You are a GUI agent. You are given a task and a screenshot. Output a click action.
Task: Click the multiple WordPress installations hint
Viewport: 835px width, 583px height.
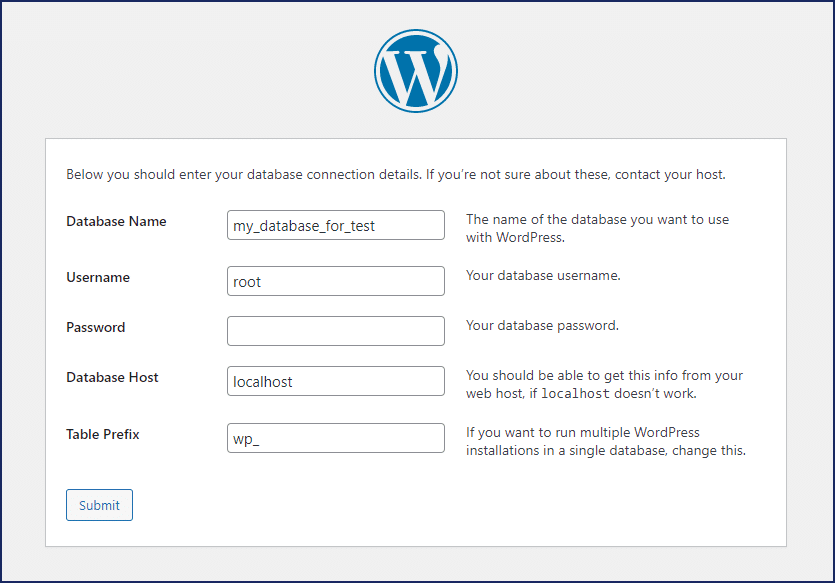(x=606, y=441)
